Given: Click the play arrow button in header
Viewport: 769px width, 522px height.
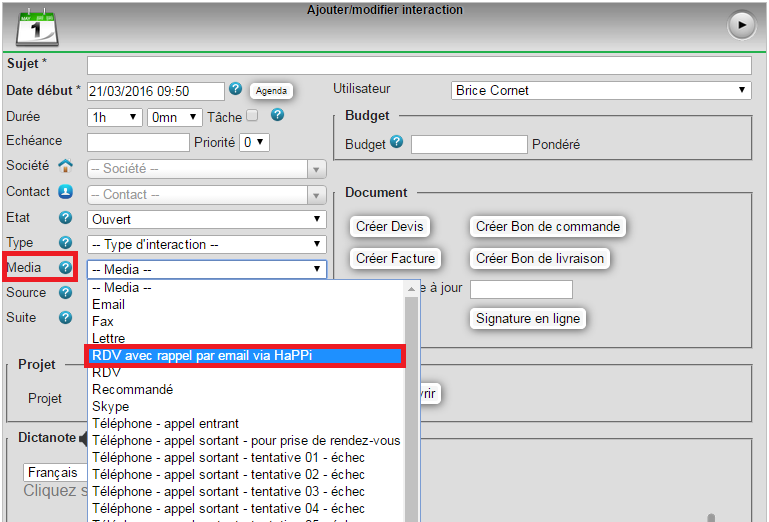Looking at the screenshot, I should coord(742,25).
